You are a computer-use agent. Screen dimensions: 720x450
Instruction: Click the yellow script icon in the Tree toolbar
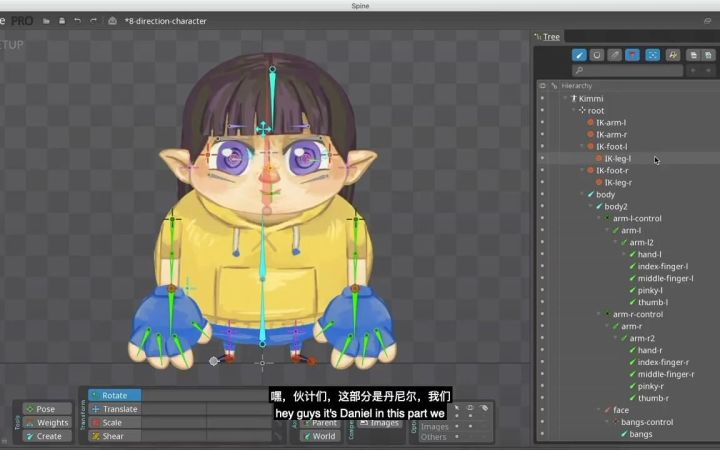click(673, 55)
